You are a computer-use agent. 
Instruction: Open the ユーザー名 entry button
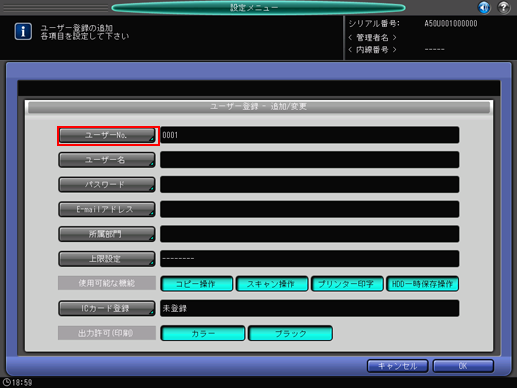pos(107,160)
